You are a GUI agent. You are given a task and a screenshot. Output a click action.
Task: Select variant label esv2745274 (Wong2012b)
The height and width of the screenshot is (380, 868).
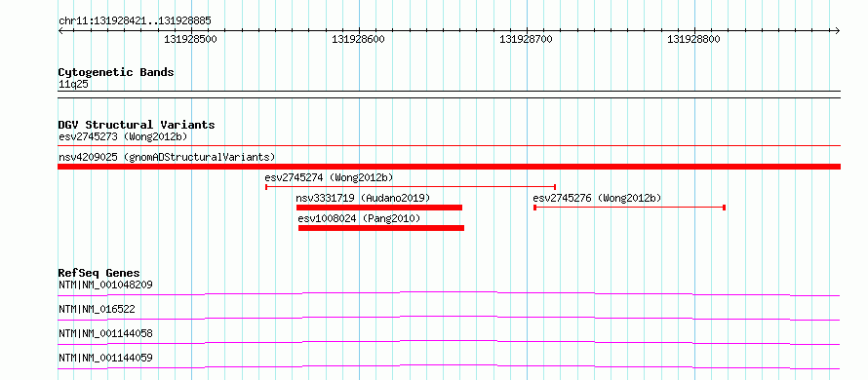point(329,177)
